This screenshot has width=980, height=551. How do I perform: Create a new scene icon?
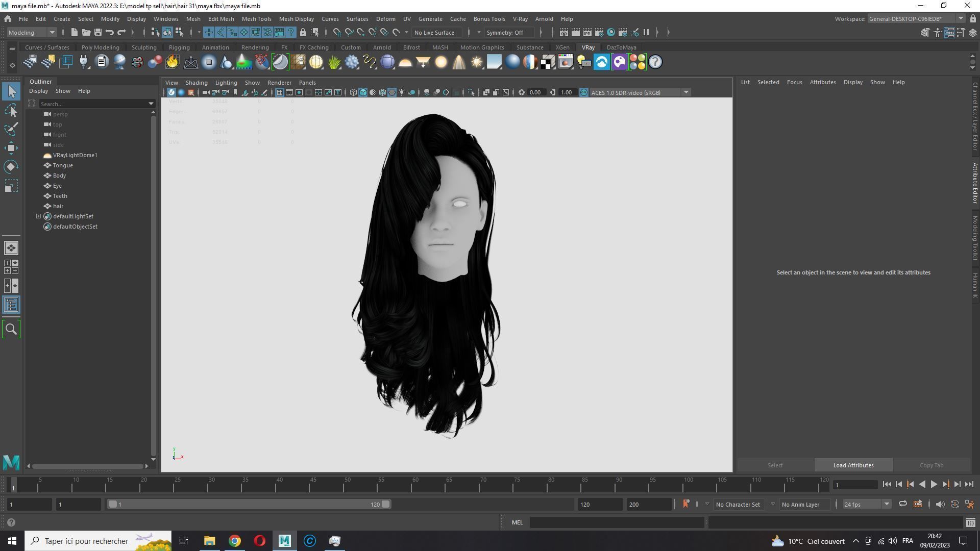point(74,33)
